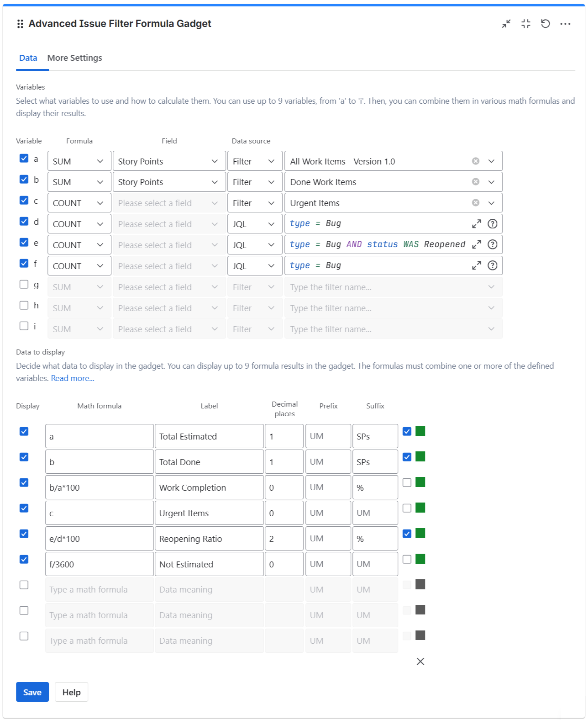Viewport: 588px width, 720px height.
Task: Open the Read more link
Action: (73, 378)
